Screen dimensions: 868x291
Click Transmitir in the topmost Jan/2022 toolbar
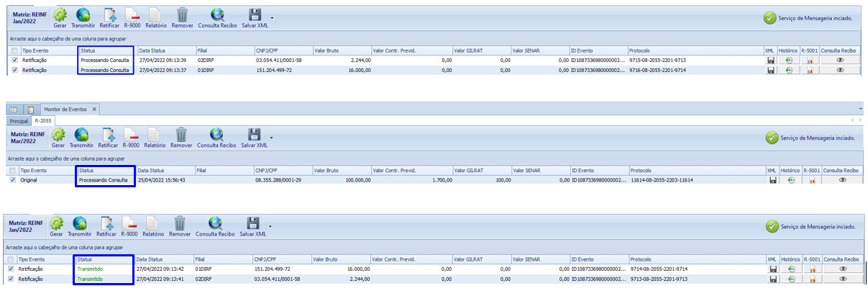coord(84,17)
